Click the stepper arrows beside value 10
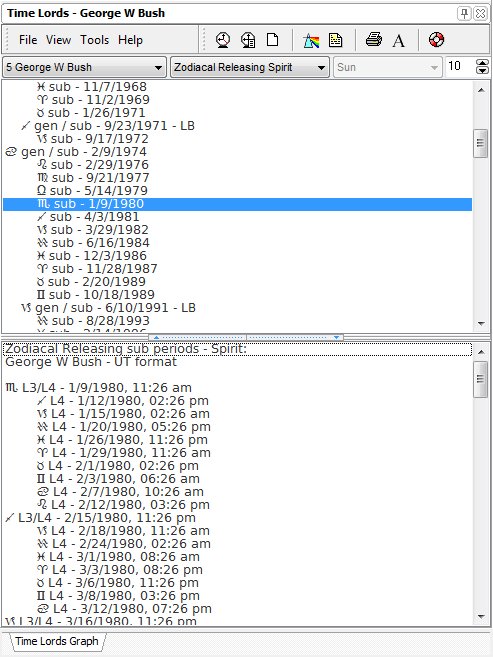This screenshot has width=493, height=657. click(x=482, y=67)
